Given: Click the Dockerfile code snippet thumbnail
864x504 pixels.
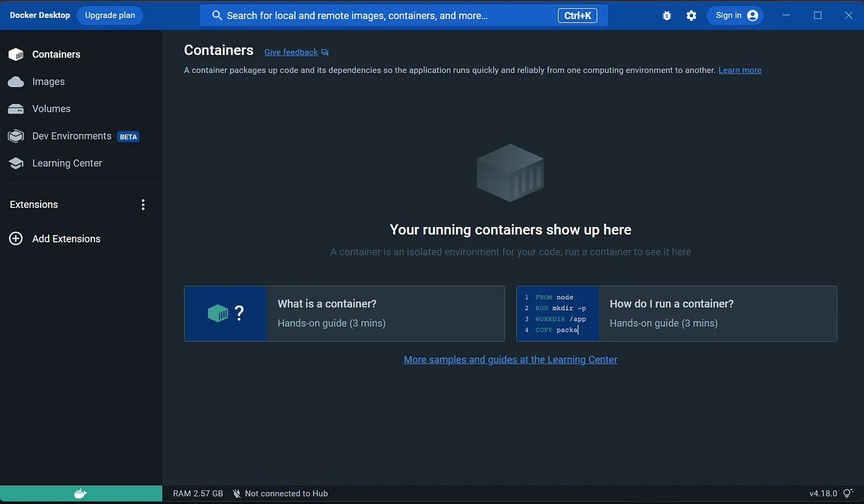Looking at the screenshot, I should [557, 313].
